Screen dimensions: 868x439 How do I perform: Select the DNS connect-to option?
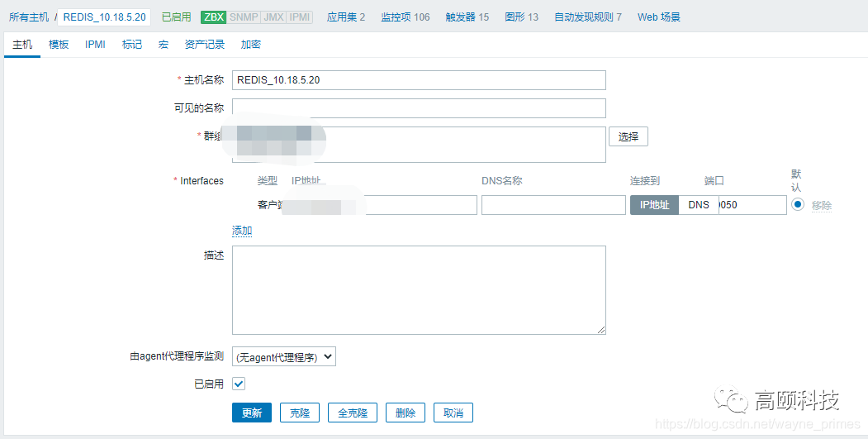[x=699, y=204]
